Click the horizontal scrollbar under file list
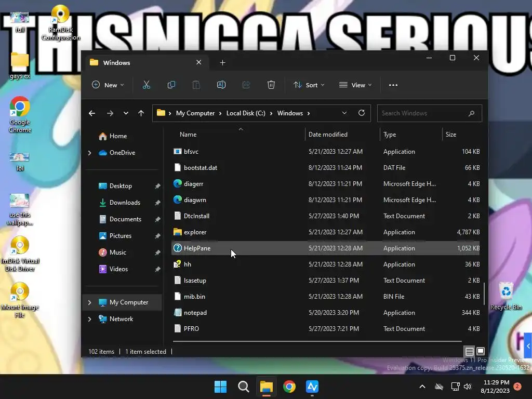Screen dimensions: 532x399 click(317, 341)
